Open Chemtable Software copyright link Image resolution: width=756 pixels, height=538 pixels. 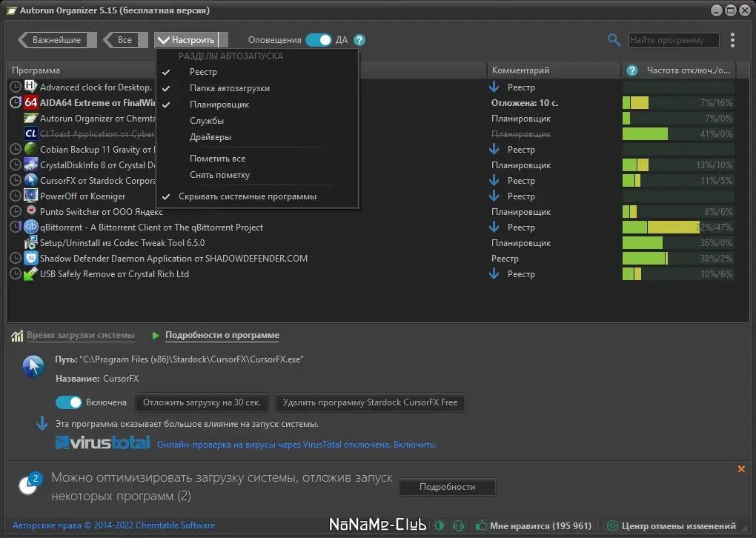pyautogui.click(x=114, y=525)
